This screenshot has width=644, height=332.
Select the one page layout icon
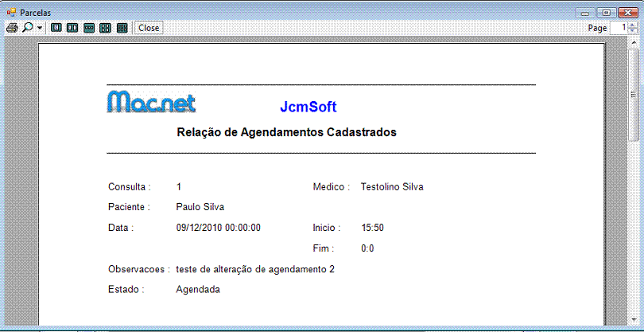[56, 28]
